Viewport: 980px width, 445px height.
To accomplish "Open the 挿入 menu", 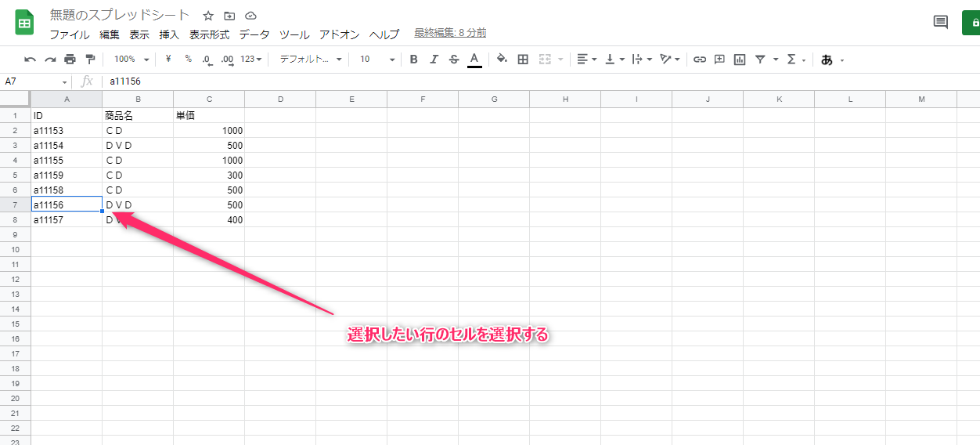I will [169, 34].
